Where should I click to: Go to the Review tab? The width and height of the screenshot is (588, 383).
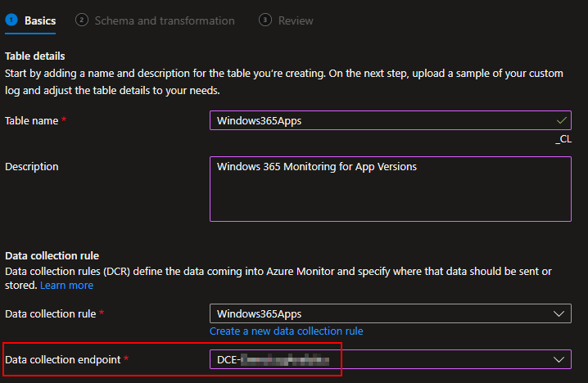pyautogui.click(x=294, y=20)
